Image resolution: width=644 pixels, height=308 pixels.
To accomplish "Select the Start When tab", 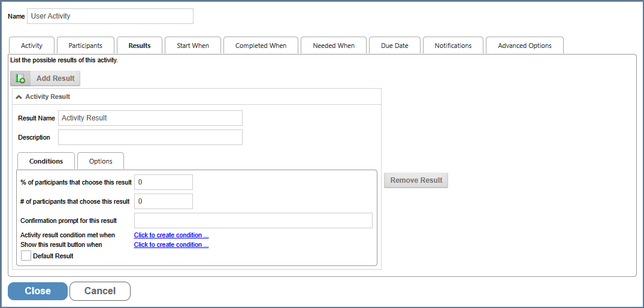I will pos(193,46).
